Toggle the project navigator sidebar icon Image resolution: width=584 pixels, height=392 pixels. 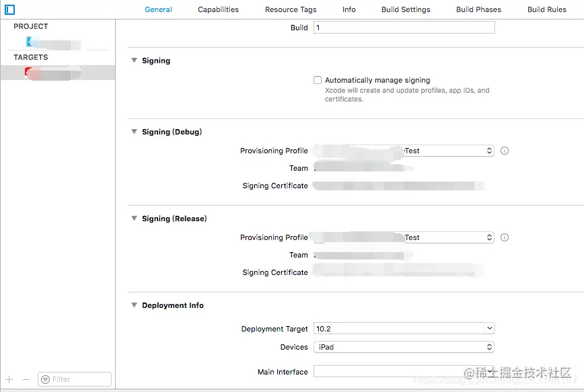pos(9,9)
